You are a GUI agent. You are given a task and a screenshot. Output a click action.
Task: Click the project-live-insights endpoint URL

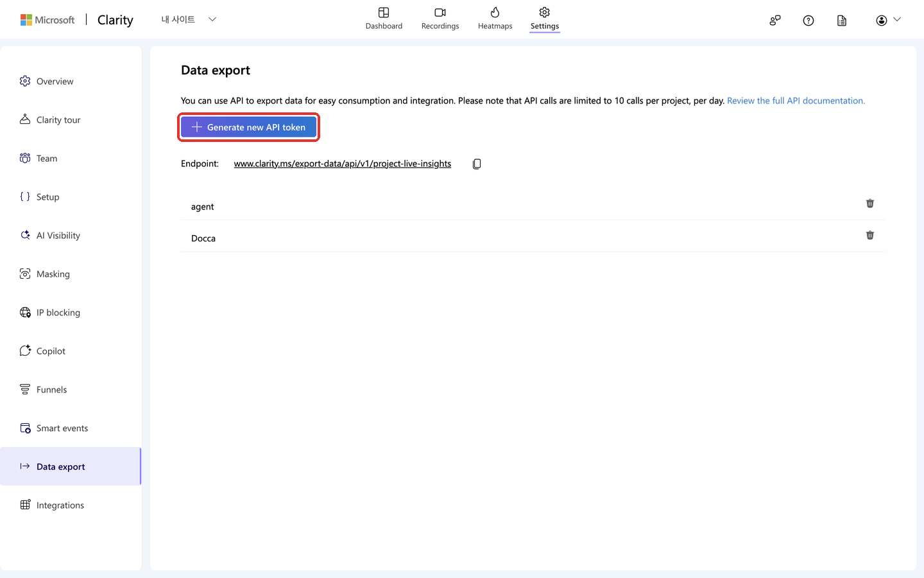343,164
